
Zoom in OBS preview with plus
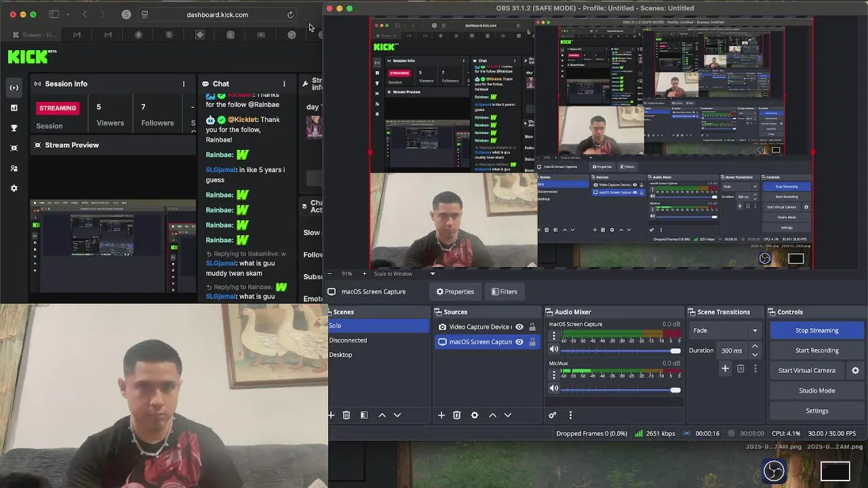(364, 274)
